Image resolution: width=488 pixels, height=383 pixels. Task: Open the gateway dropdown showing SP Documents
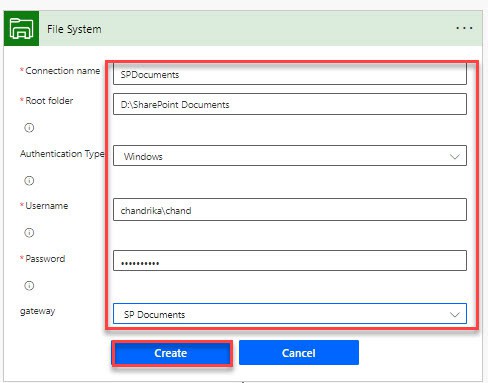pyautogui.click(x=290, y=314)
